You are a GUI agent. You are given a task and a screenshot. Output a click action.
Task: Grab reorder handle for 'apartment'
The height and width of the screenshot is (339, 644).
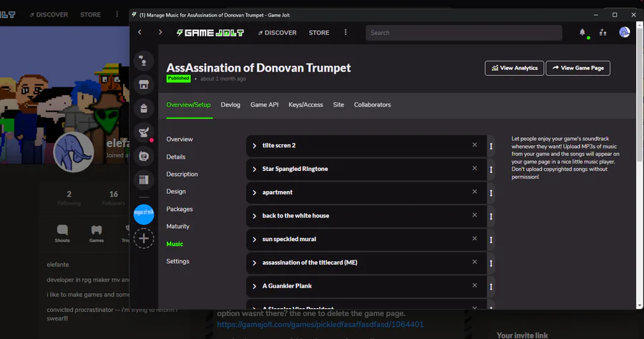(491, 193)
